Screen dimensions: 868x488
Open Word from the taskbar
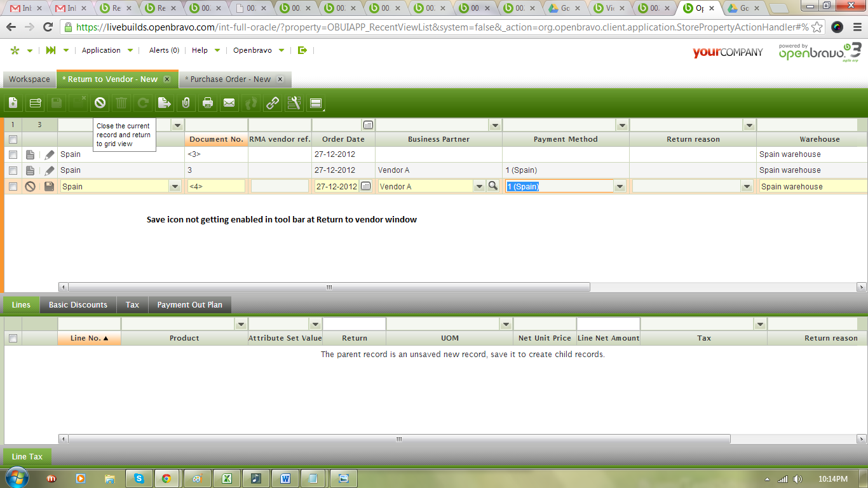point(285,478)
